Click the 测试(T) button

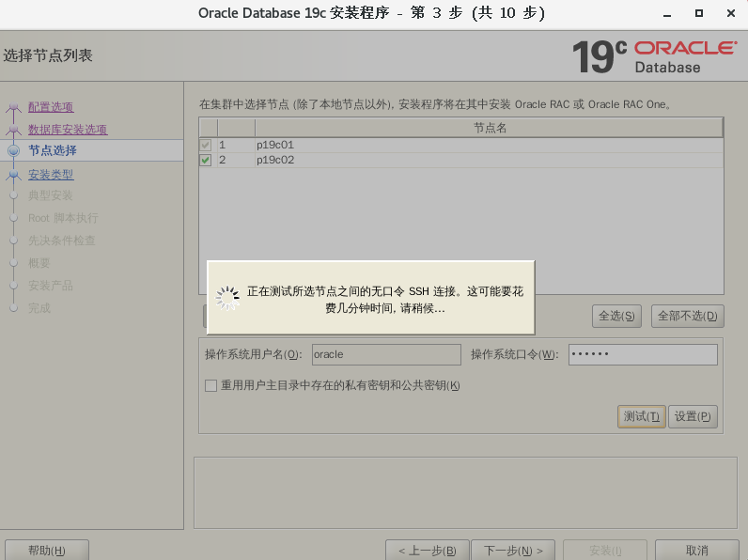point(641,416)
